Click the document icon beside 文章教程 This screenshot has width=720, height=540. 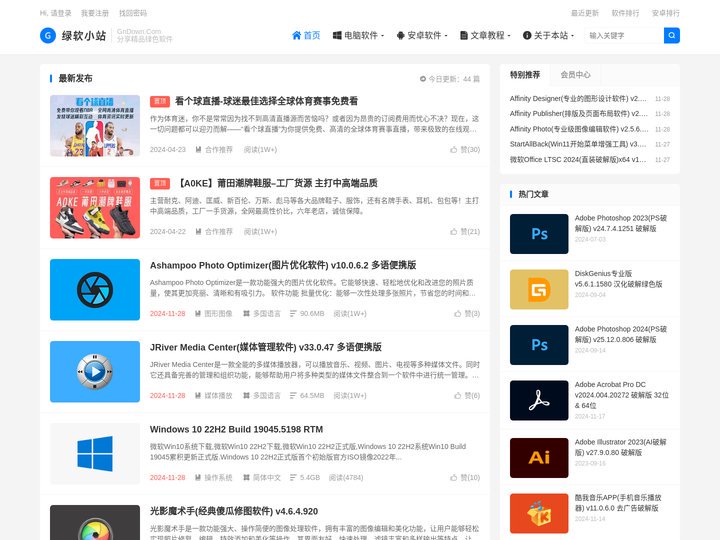464,35
